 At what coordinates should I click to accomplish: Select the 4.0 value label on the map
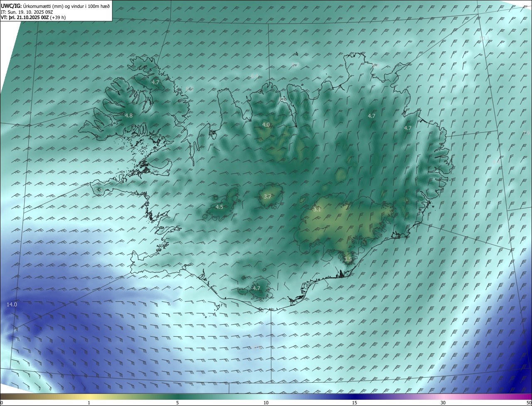[266, 125]
